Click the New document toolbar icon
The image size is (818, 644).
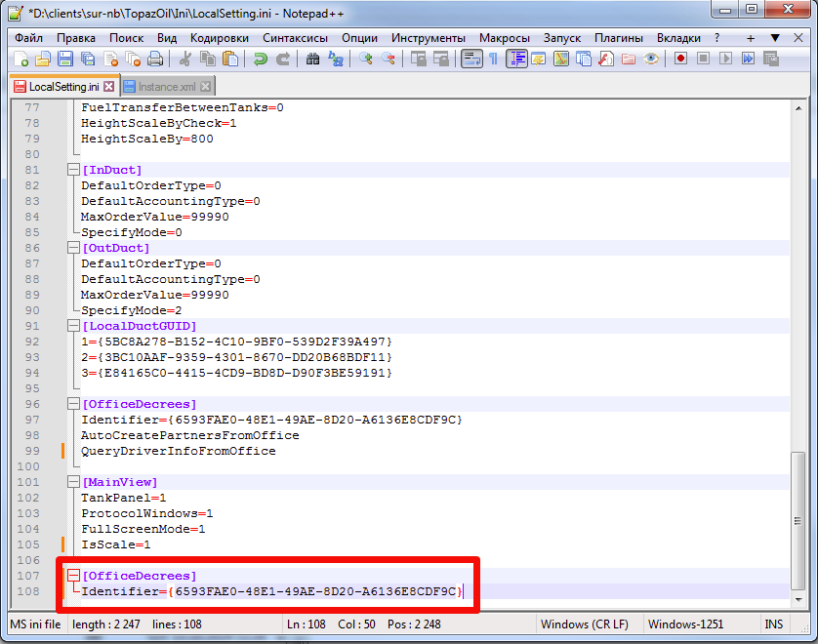20,59
